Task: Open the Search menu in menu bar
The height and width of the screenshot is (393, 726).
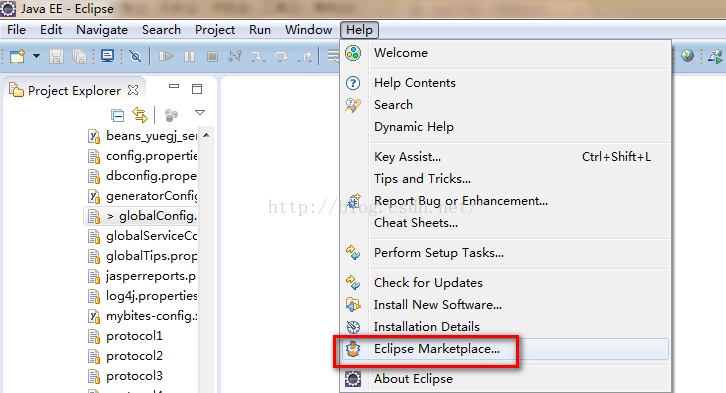Action: [x=161, y=30]
